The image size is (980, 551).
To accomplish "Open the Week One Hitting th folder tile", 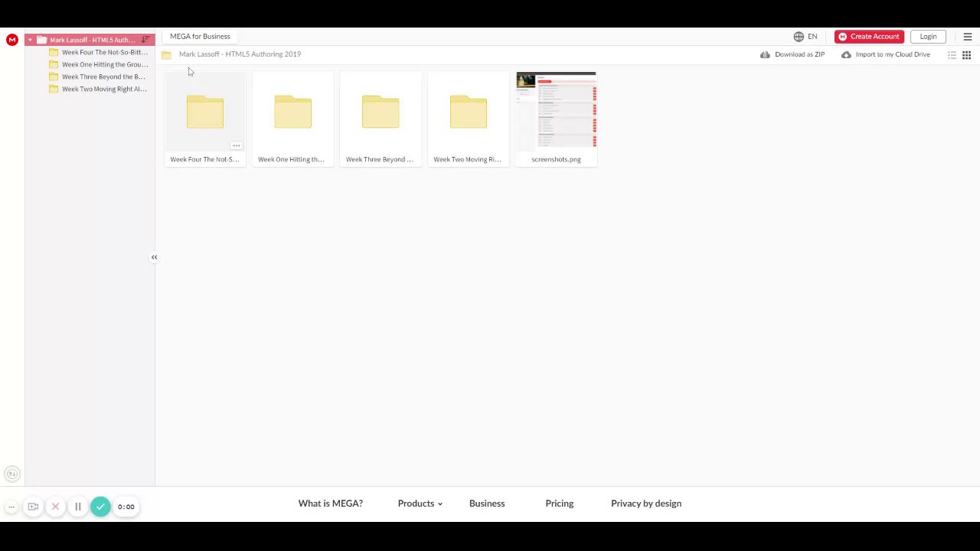I will 292,119.
